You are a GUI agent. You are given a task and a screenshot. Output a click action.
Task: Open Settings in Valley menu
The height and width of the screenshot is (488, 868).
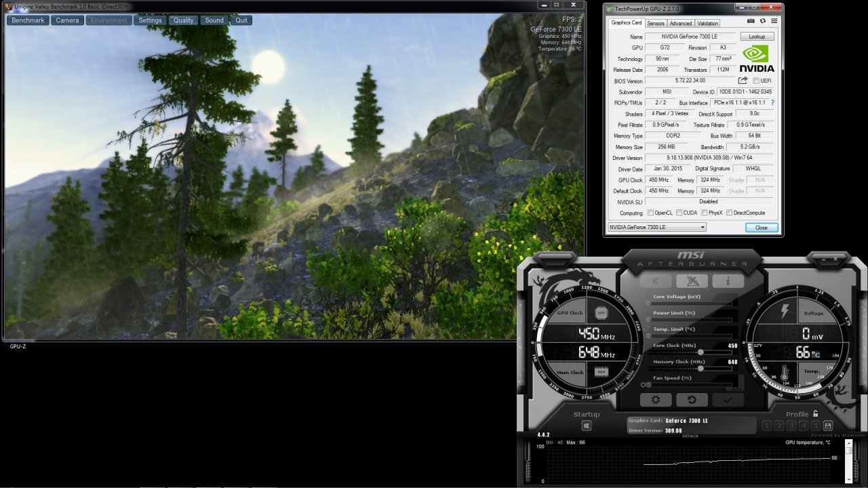click(150, 20)
